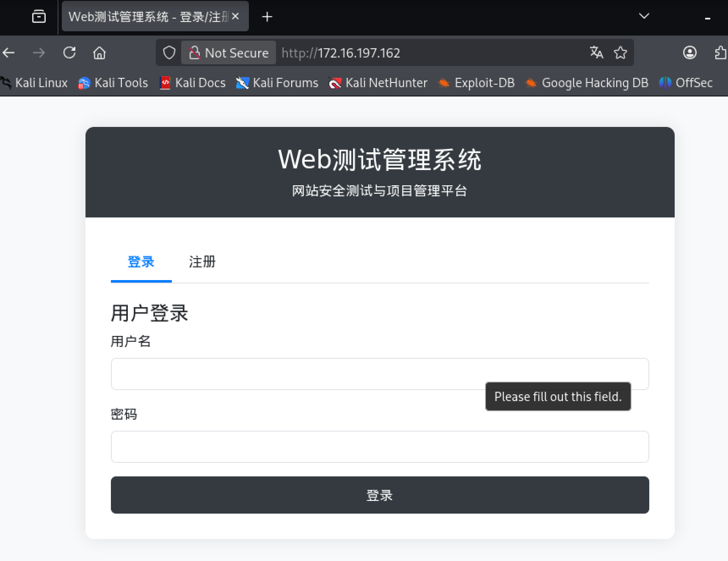Translate this page with the translate icon
The height and width of the screenshot is (561, 728).
tap(596, 52)
